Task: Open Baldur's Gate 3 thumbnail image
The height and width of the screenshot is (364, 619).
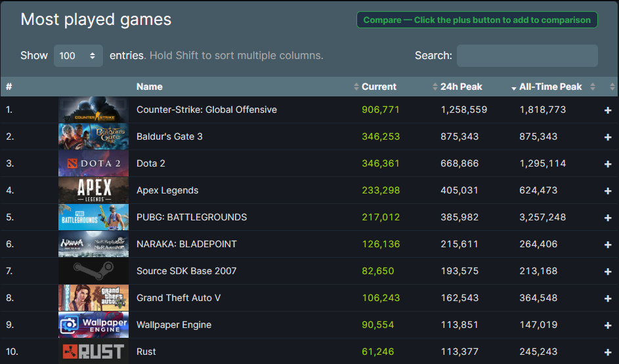Action: tap(94, 136)
